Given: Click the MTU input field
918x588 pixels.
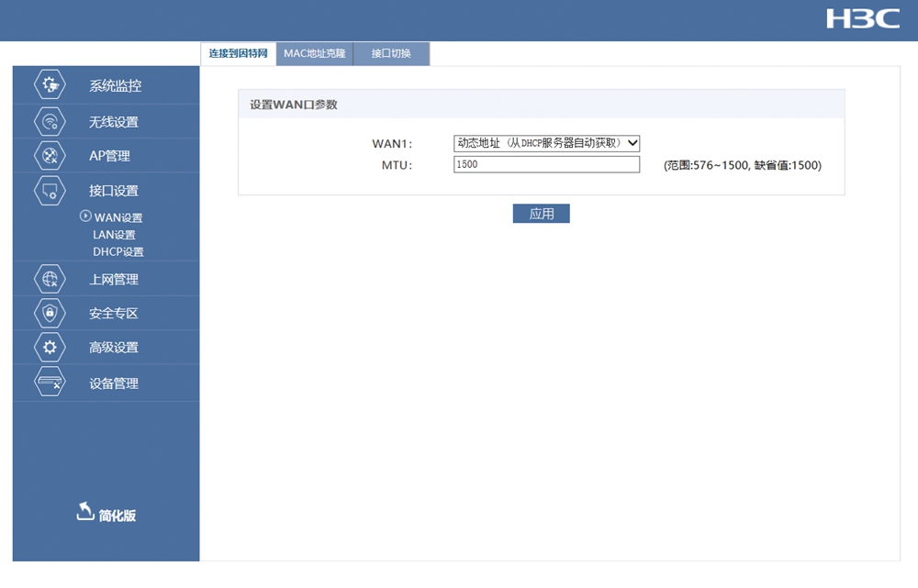Looking at the screenshot, I should [546, 165].
